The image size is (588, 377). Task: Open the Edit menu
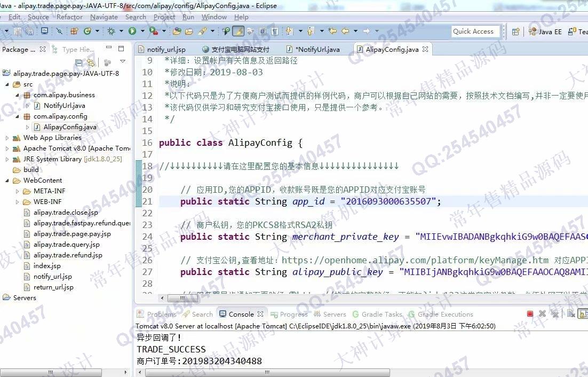coord(14,17)
